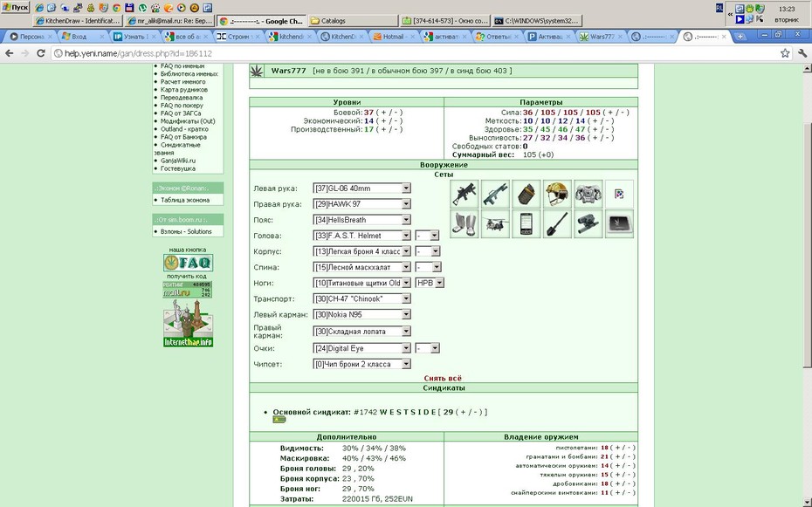Click the Nokia phone item icon
The image size is (812, 507).
(526, 224)
